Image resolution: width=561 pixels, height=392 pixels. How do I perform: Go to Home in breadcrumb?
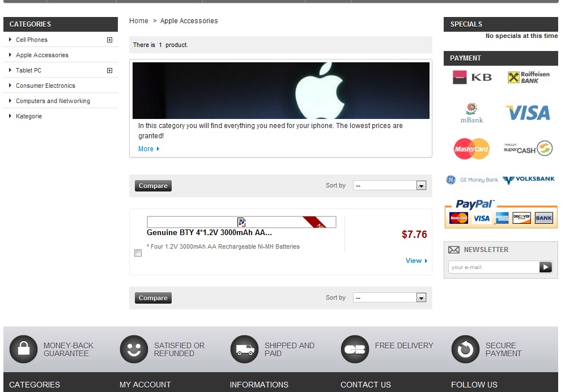(x=138, y=21)
